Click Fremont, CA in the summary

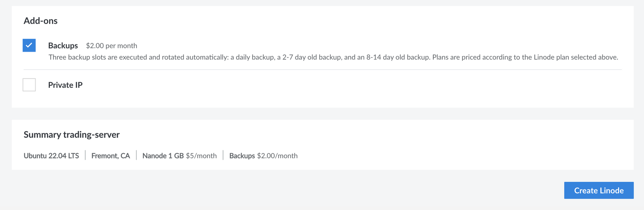pyautogui.click(x=111, y=156)
